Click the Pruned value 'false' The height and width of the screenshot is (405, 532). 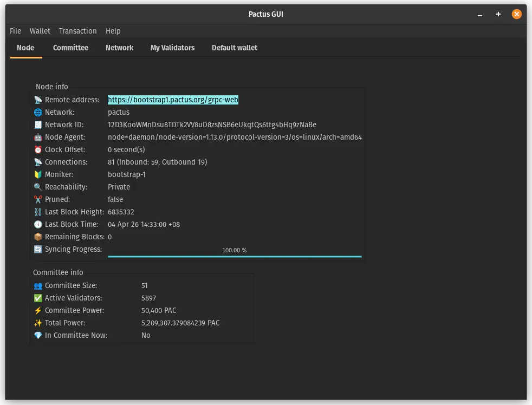[x=115, y=199]
